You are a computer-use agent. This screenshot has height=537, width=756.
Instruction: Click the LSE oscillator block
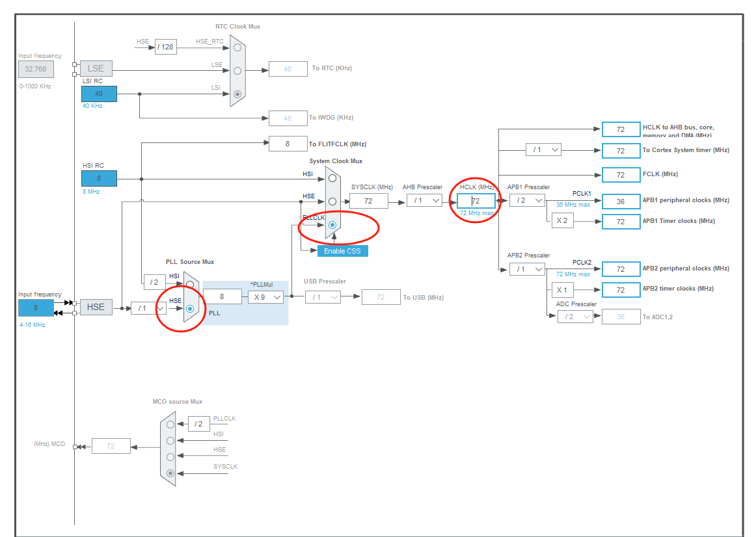click(96, 68)
